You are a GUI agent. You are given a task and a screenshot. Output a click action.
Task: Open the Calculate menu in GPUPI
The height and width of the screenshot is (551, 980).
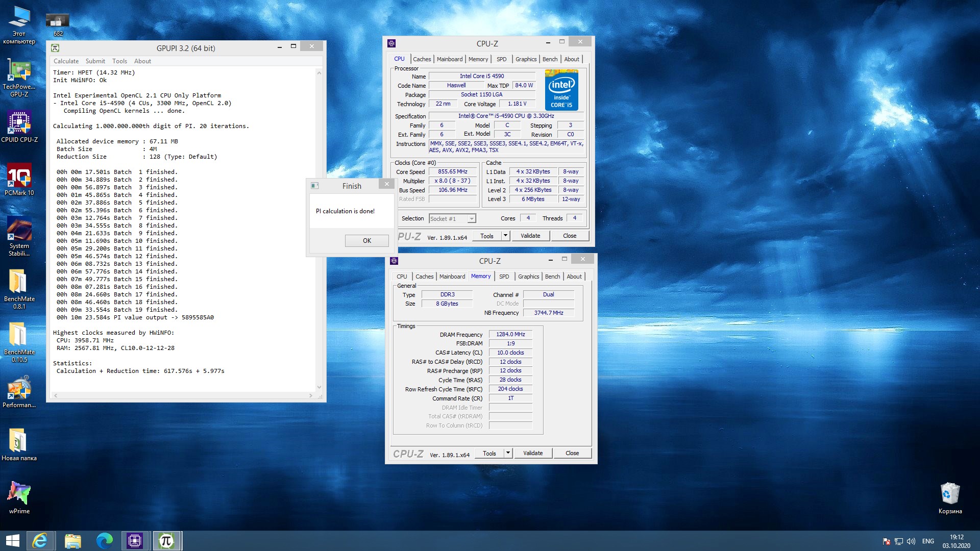pos(66,61)
